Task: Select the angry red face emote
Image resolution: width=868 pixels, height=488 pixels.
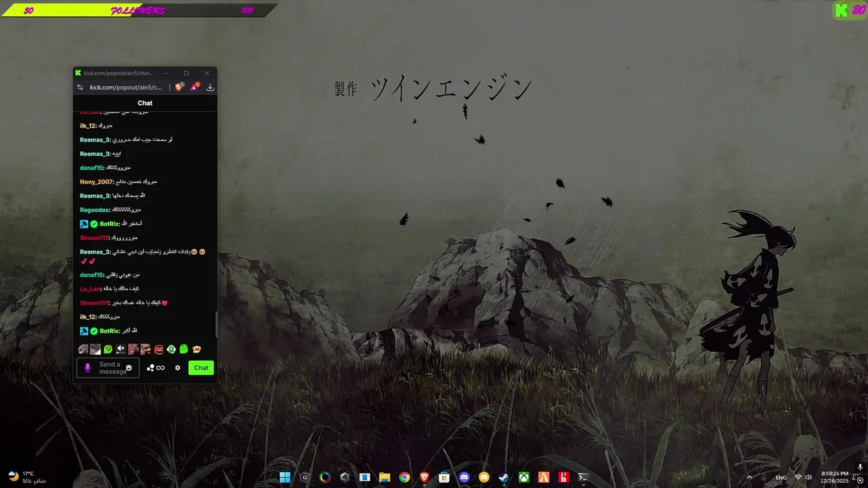Action: point(159,349)
